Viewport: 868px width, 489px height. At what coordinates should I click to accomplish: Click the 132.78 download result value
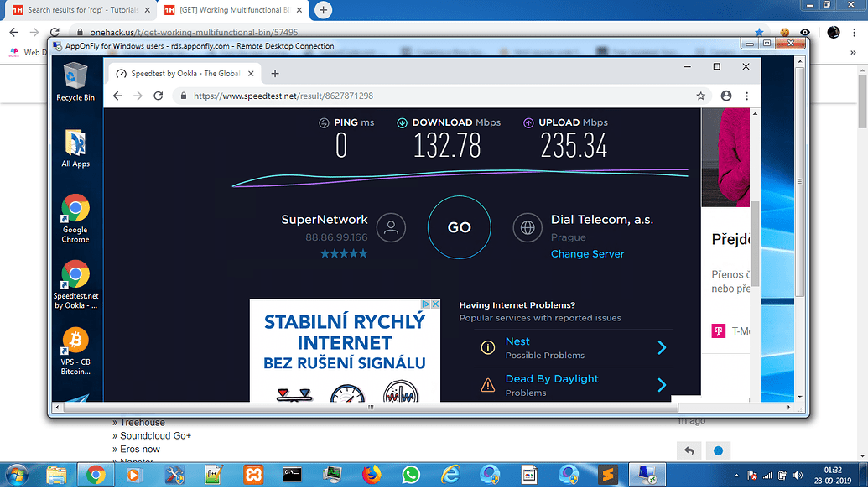coord(447,146)
